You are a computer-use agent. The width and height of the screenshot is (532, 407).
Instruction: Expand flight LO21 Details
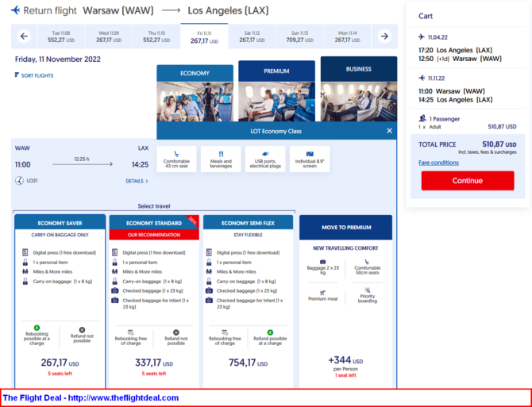[137, 181]
